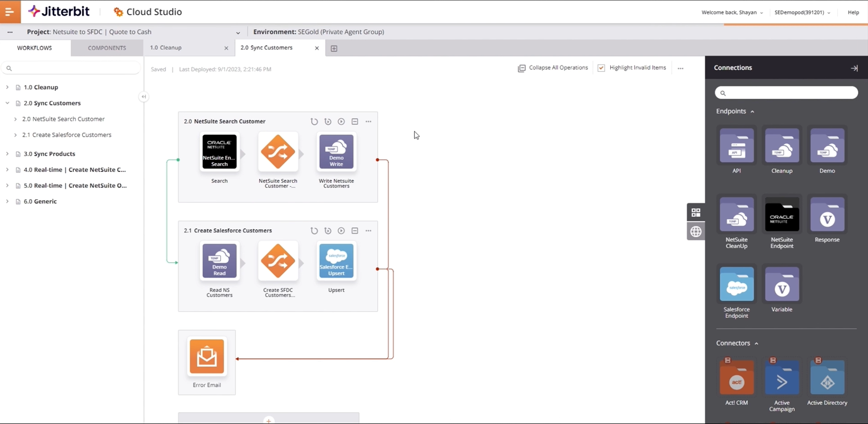Choose the NetSuite Endpoint connection
This screenshot has width=868, height=424.
coord(782,215)
